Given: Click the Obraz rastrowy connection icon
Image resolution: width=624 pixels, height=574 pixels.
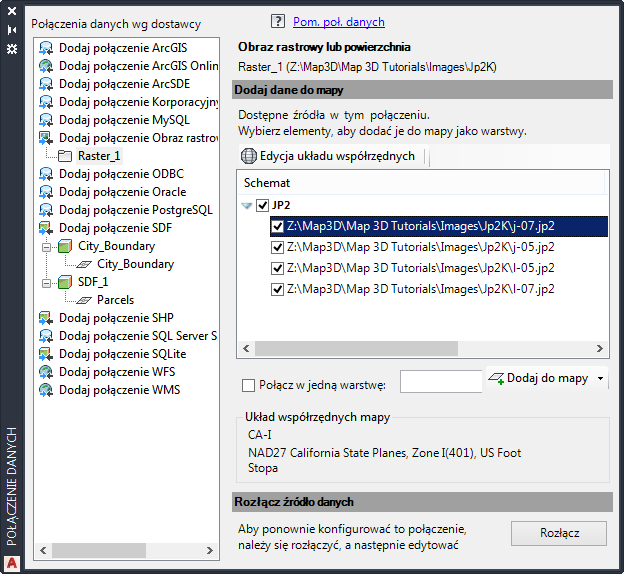Looking at the screenshot, I should [46, 138].
